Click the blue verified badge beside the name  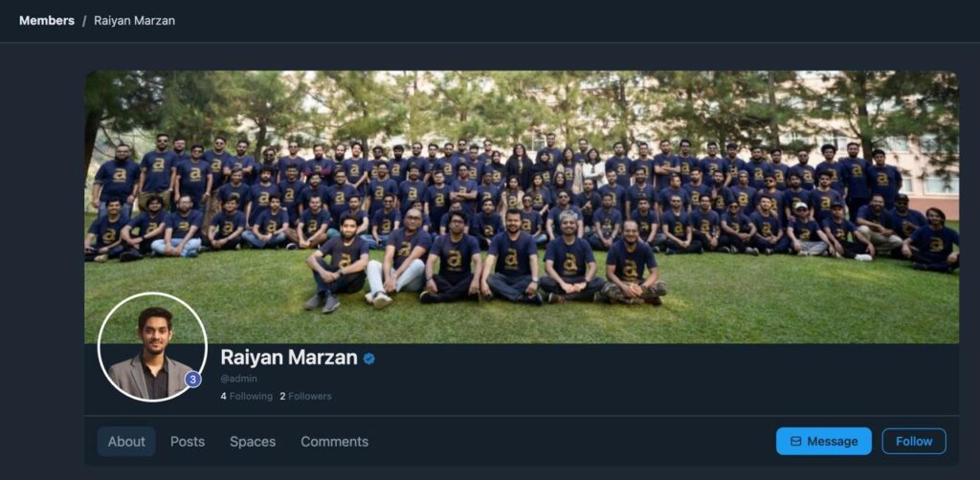point(368,359)
